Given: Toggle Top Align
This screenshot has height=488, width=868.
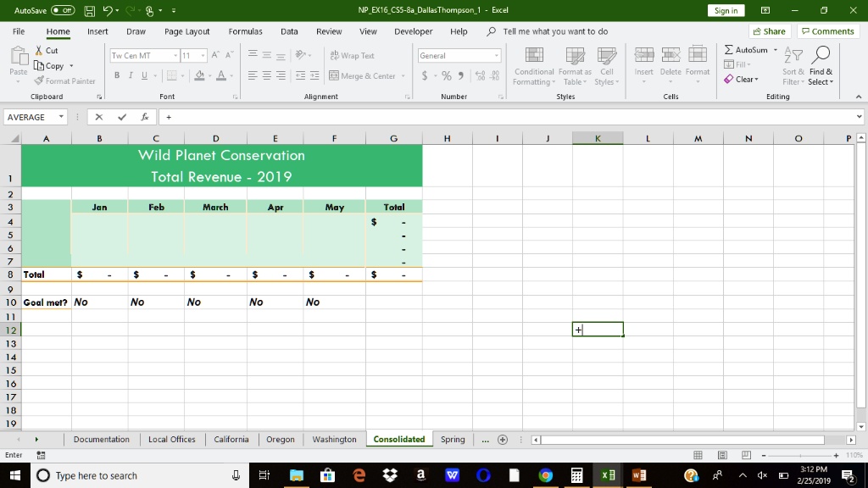Looking at the screenshot, I should point(253,55).
